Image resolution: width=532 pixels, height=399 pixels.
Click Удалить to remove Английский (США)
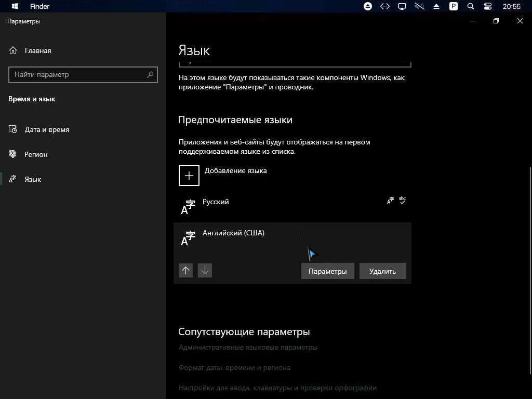(383, 271)
